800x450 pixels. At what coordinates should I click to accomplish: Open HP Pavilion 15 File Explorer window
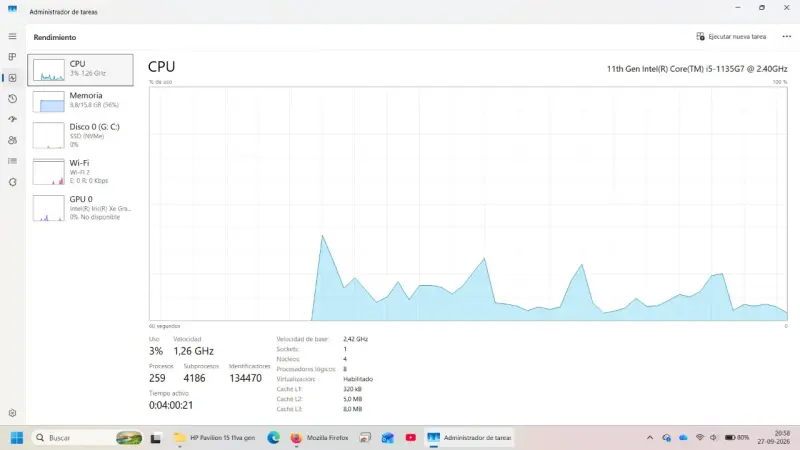coord(214,438)
